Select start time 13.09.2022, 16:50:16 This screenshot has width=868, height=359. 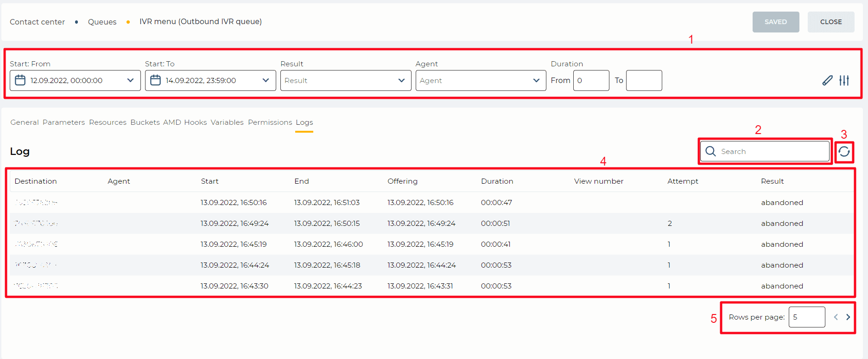pos(234,203)
